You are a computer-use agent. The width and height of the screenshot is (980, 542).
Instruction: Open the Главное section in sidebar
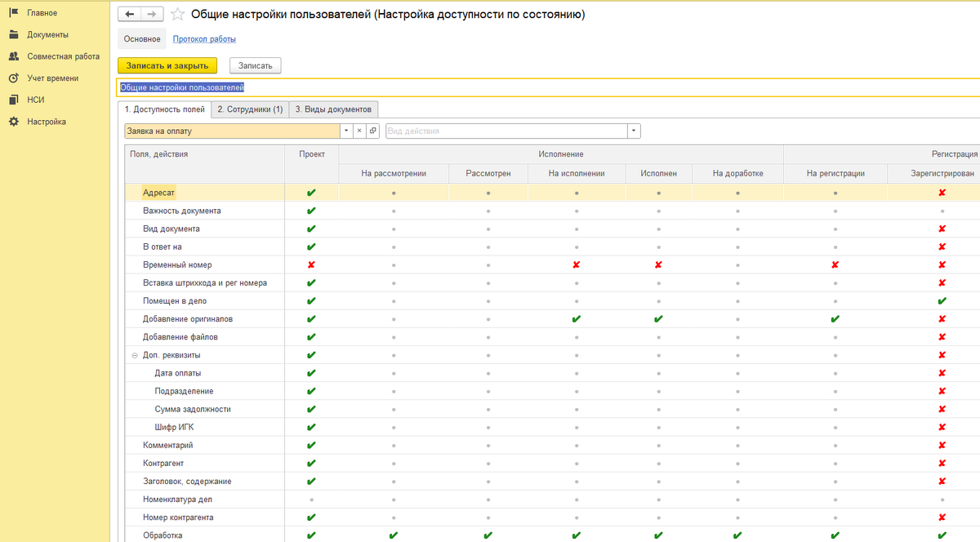(x=42, y=13)
